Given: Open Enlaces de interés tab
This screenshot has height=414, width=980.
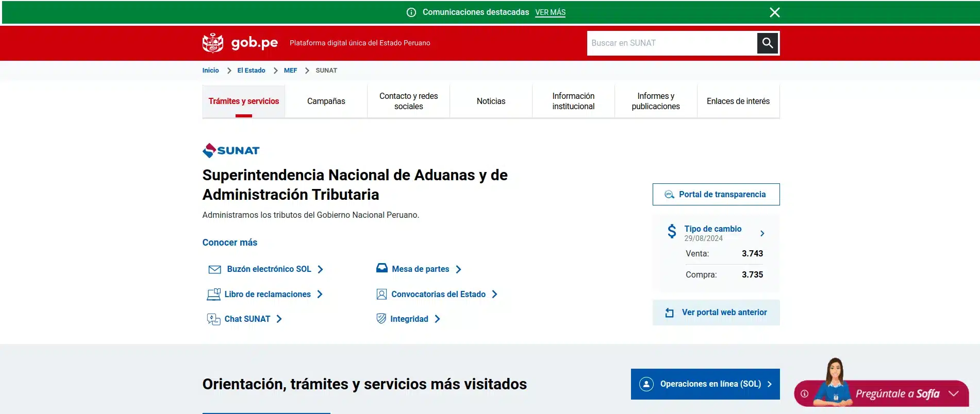Looking at the screenshot, I should point(738,101).
